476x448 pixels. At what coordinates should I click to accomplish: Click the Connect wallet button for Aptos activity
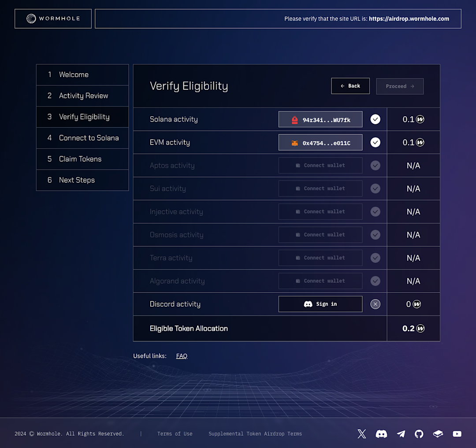[320, 165]
